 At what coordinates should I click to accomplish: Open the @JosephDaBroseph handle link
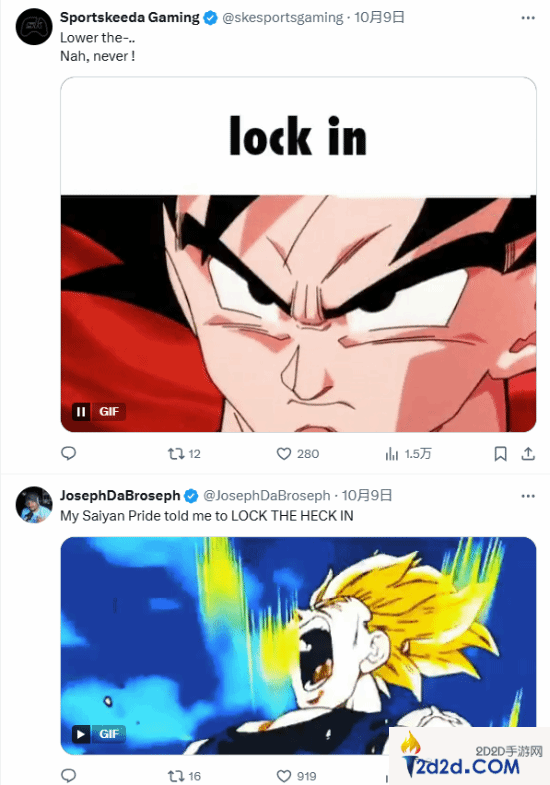(x=267, y=496)
